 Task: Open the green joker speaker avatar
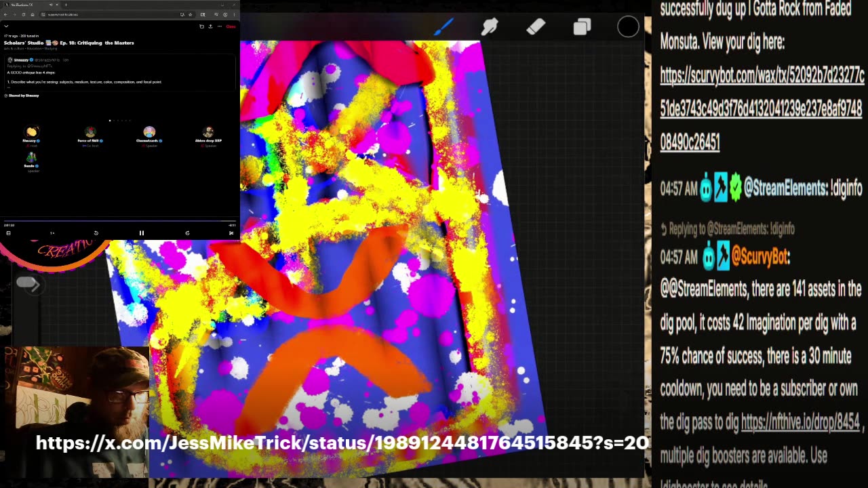(31, 157)
